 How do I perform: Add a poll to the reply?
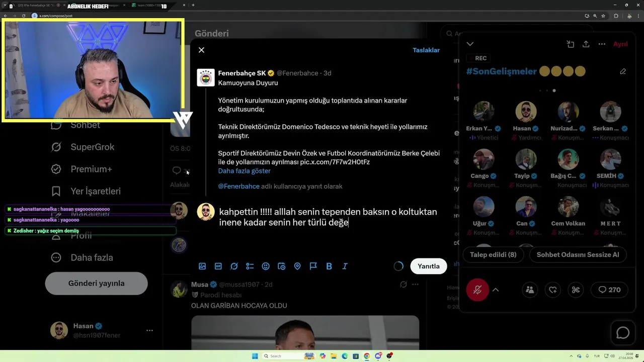coord(250,266)
